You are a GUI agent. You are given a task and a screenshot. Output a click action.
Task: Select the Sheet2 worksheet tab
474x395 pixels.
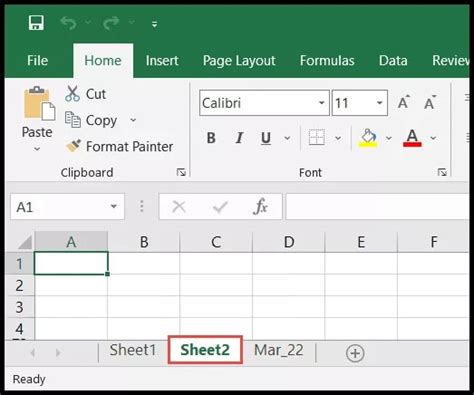pos(205,350)
